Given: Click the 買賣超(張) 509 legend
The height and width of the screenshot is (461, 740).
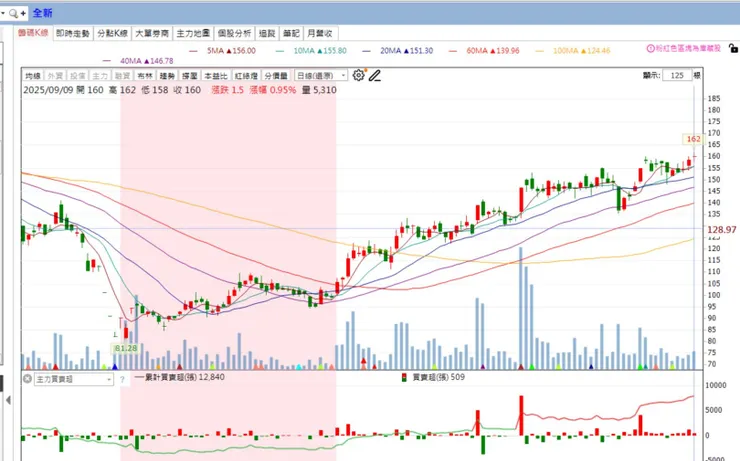Looking at the screenshot, I should coord(433,377).
